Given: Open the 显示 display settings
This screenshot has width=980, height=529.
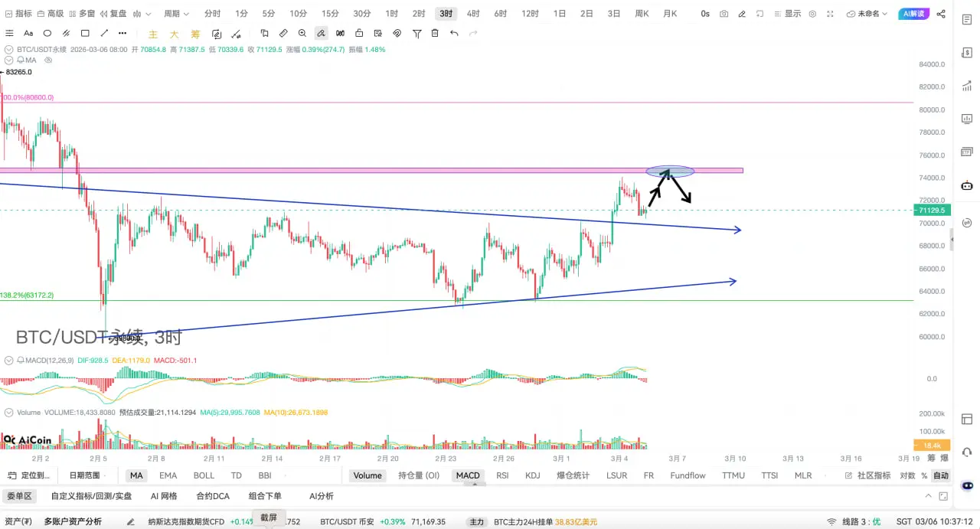Looking at the screenshot, I should pyautogui.click(x=788, y=14).
